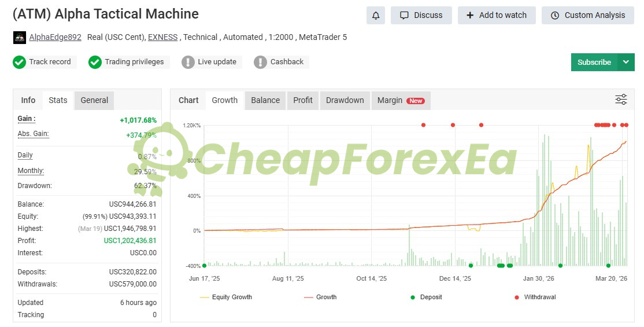Click the Track record label

pyautogui.click(x=50, y=62)
